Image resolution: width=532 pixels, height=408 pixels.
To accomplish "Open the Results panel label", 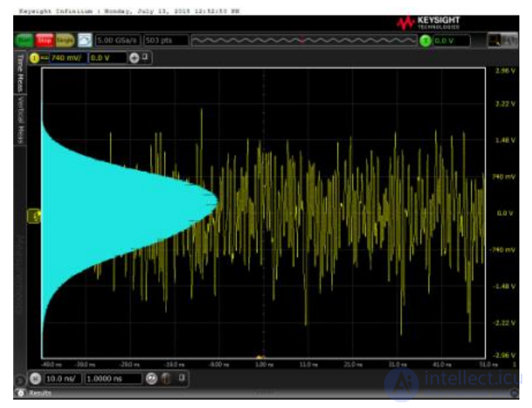I will click(x=40, y=393).
